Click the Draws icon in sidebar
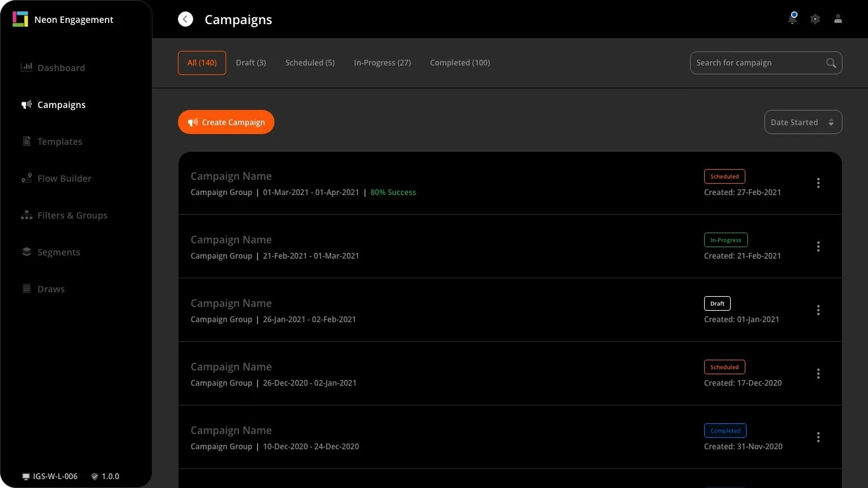Image resolution: width=868 pixels, height=488 pixels. point(27,288)
